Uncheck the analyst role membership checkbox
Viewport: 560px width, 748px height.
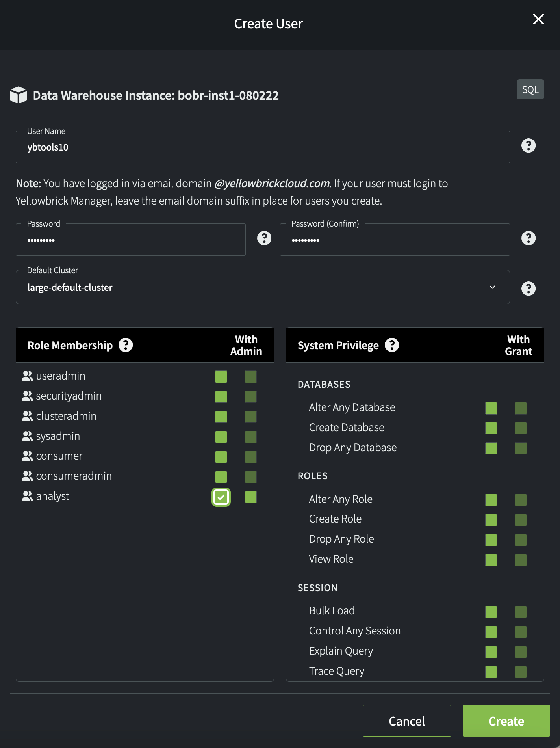click(221, 497)
